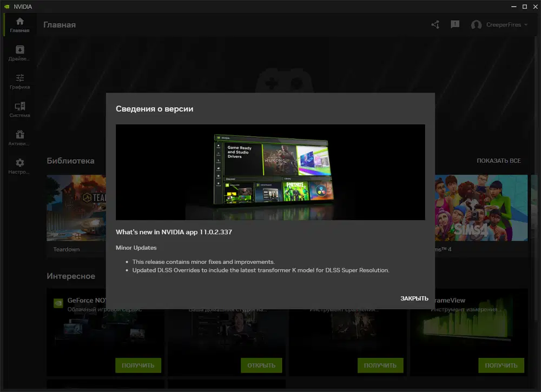Open the Teardown game thumbnail

click(x=76, y=208)
